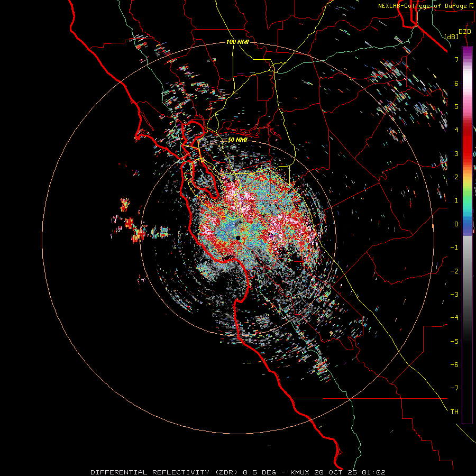Click the "-4" tick label on the scale
This screenshot has width=476, height=476.
(x=454, y=318)
